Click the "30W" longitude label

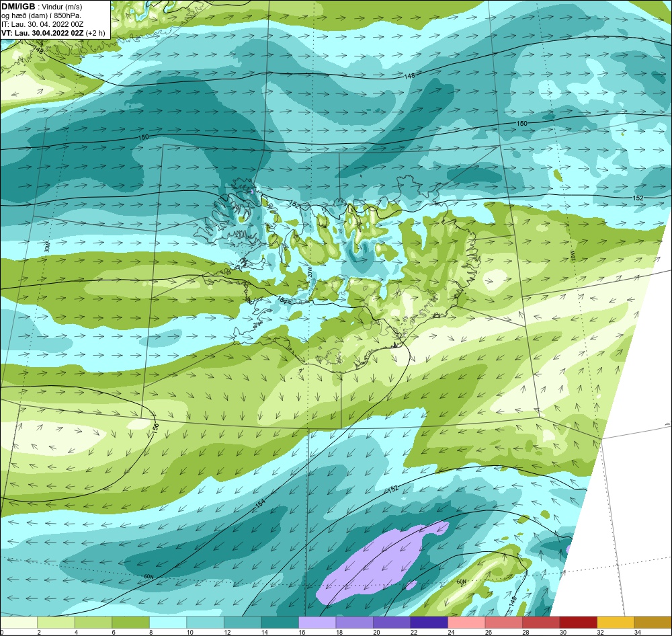[47, 247]
